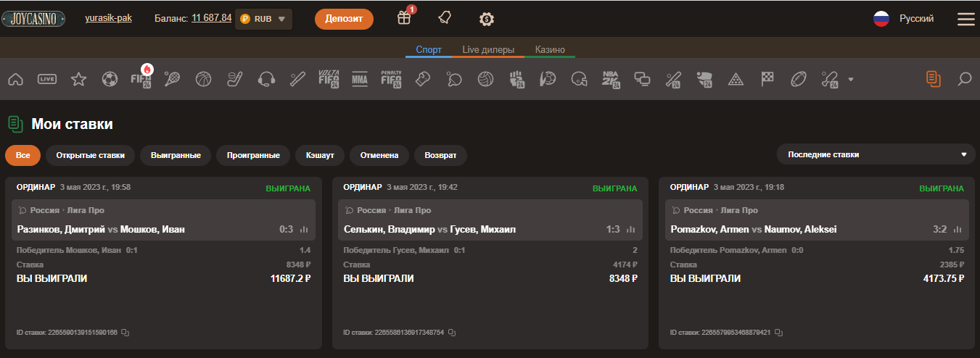Select the ice hockey stick and puck icon
This screenshot has width=980, height=358.
(x=235, y=79)
